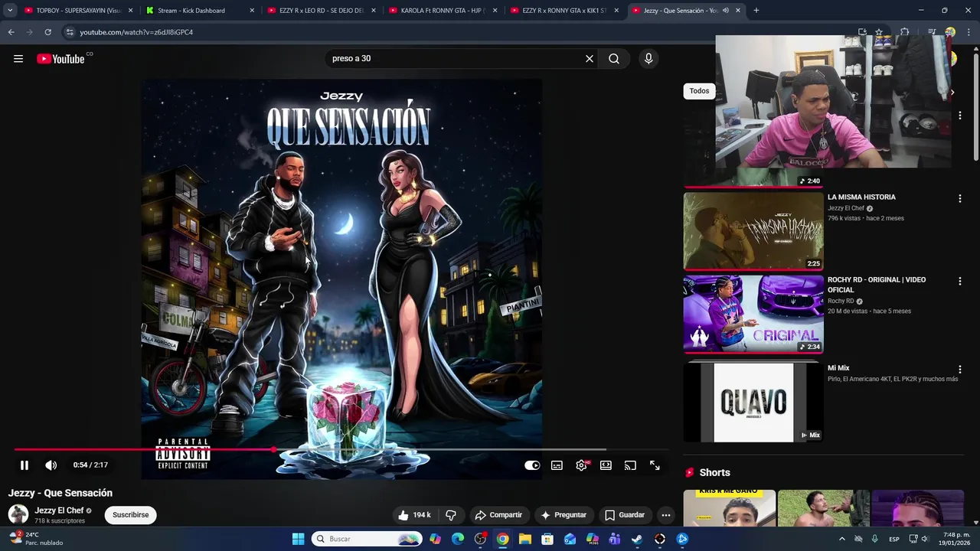Viewport: 980px width, 551px height.
Task: Open ROCHY RD - ORIGINAL thumbnail
Action: 753,314
